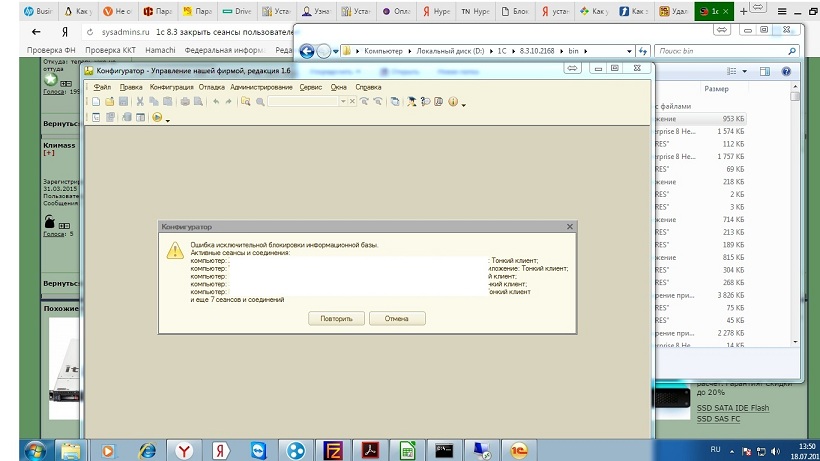Click the Redo arrow in Configurator toolbar
This screenshot has height=461, width=820.
tap(229, 101)
